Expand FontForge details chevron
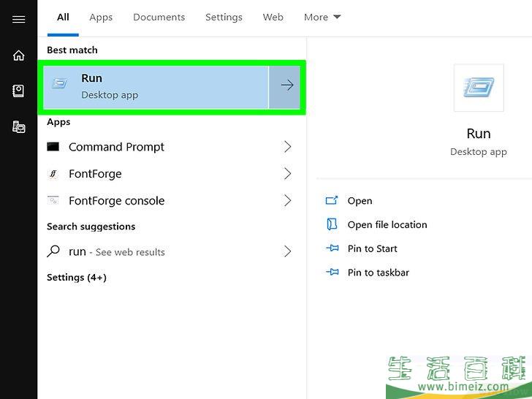This screenshot has height=399, width=532. pos(287,173)
